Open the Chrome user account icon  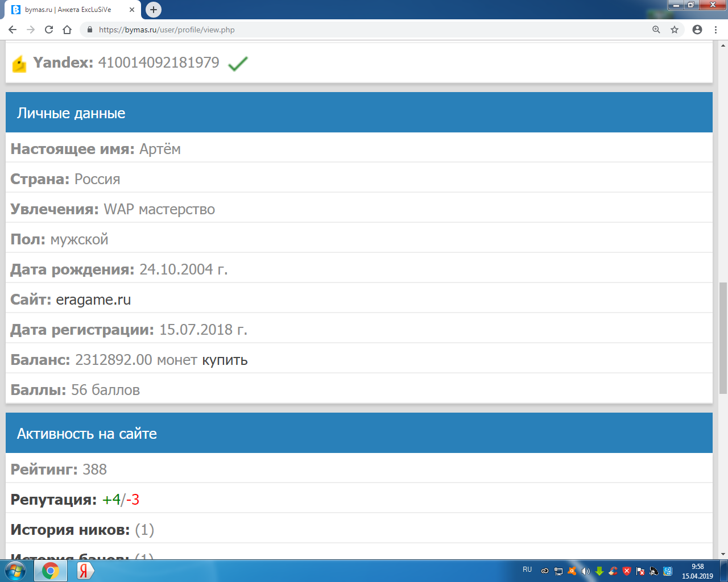click(x=697, y=30)
